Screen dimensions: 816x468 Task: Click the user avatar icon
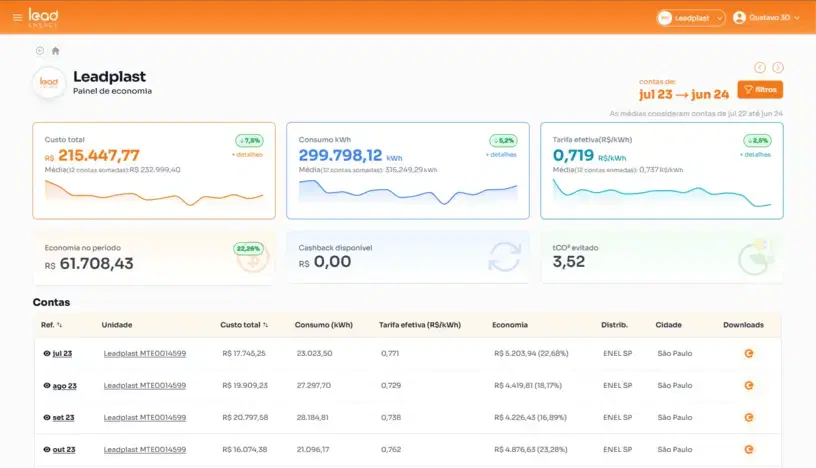(739, 18)
